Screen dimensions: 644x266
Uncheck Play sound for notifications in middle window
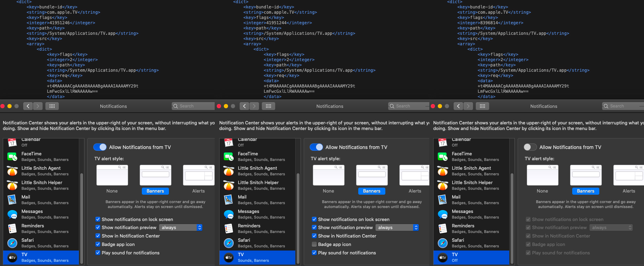[315, 253]
